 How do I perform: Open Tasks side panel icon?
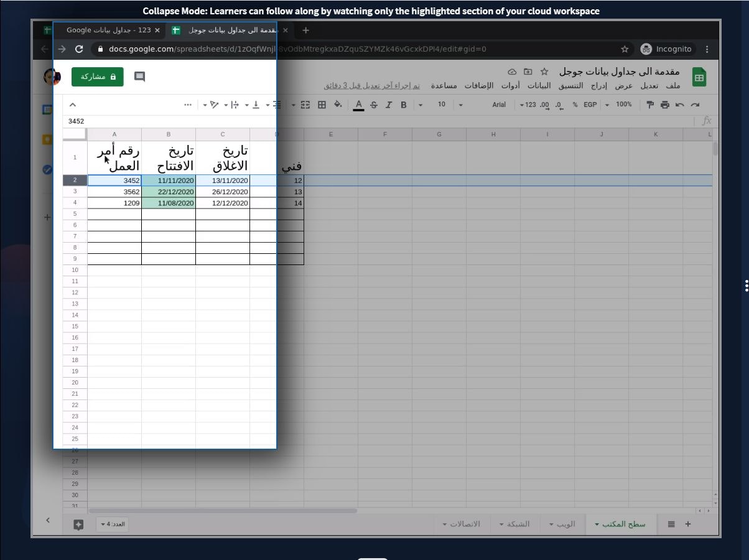[x=47, y=169]
